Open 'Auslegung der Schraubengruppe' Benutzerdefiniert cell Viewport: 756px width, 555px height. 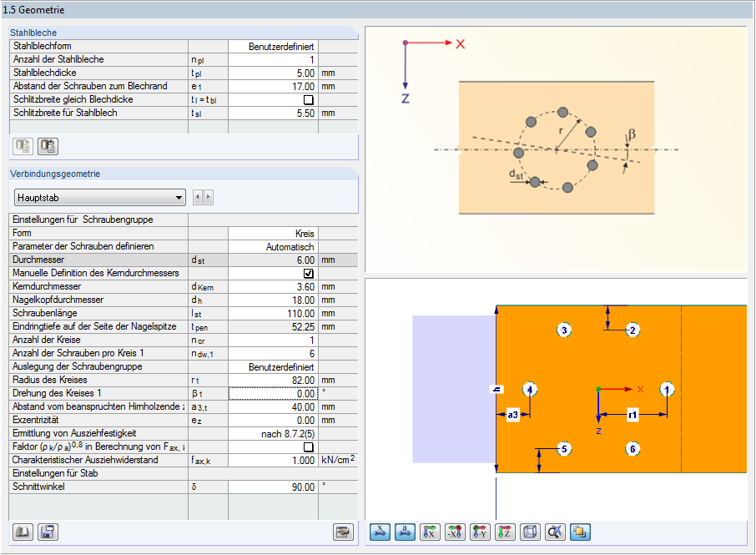273,367
